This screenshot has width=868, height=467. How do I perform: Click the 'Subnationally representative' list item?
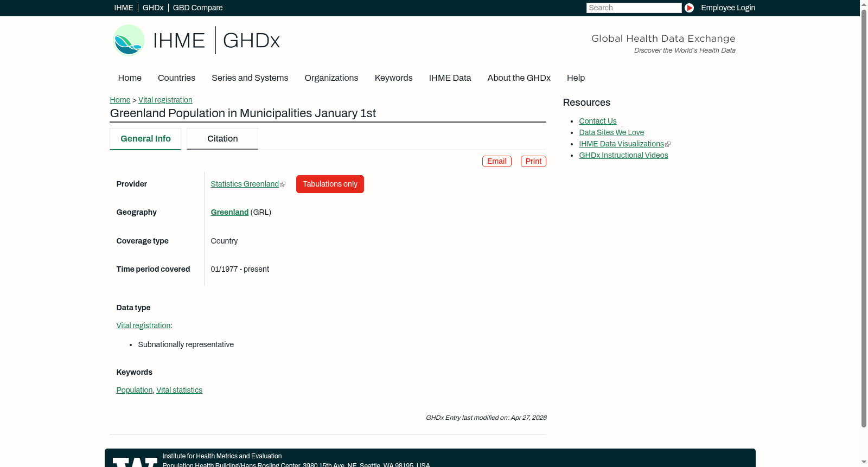[186, 344]
